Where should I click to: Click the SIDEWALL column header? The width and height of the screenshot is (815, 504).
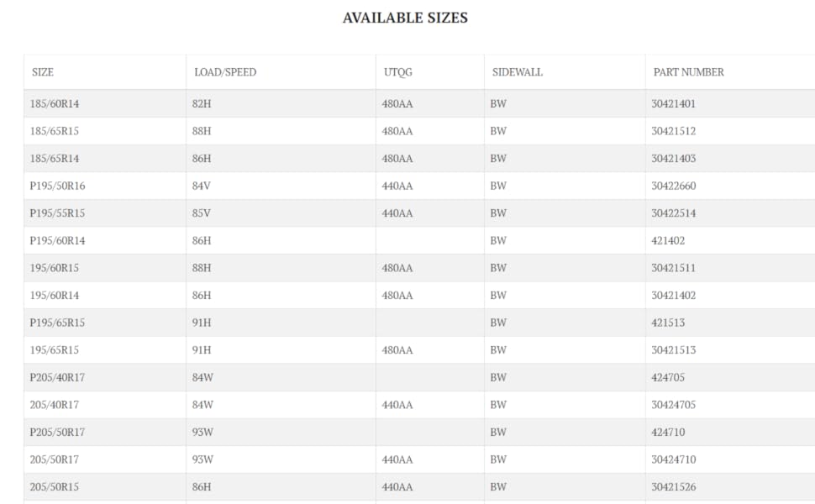[x=518, y=72]
